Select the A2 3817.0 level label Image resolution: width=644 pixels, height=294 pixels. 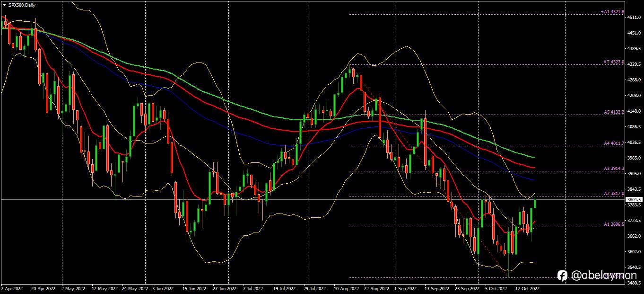coord(614,194)
